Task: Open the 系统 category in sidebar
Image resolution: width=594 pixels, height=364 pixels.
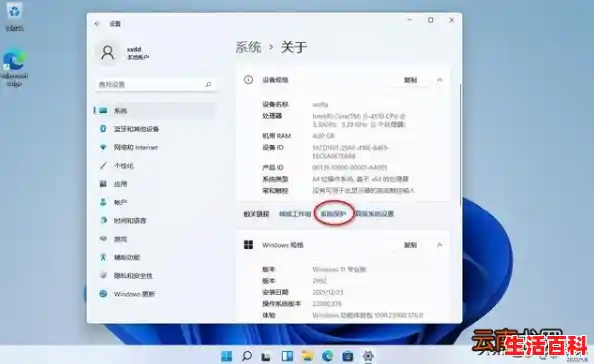Action: click(155, 111)
